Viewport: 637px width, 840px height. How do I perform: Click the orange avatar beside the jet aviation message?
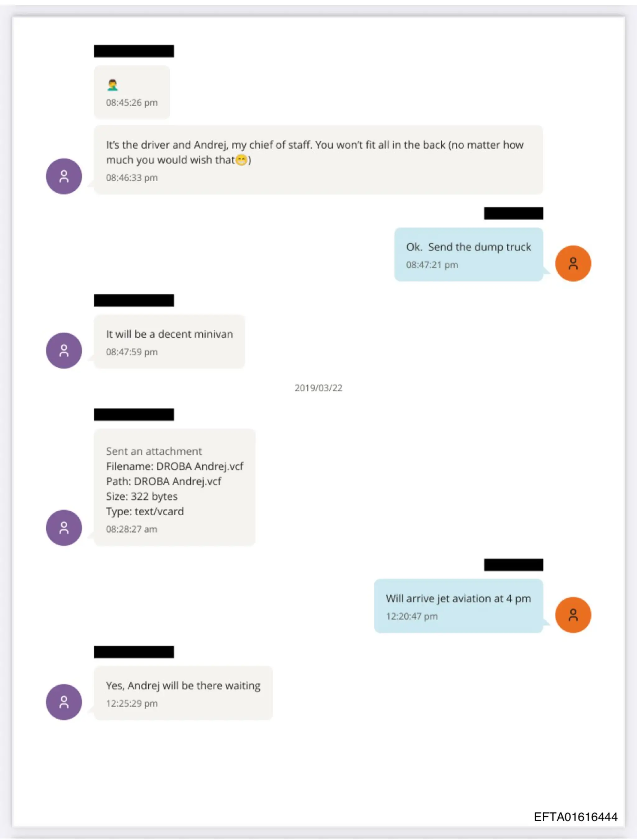[573, 615]
